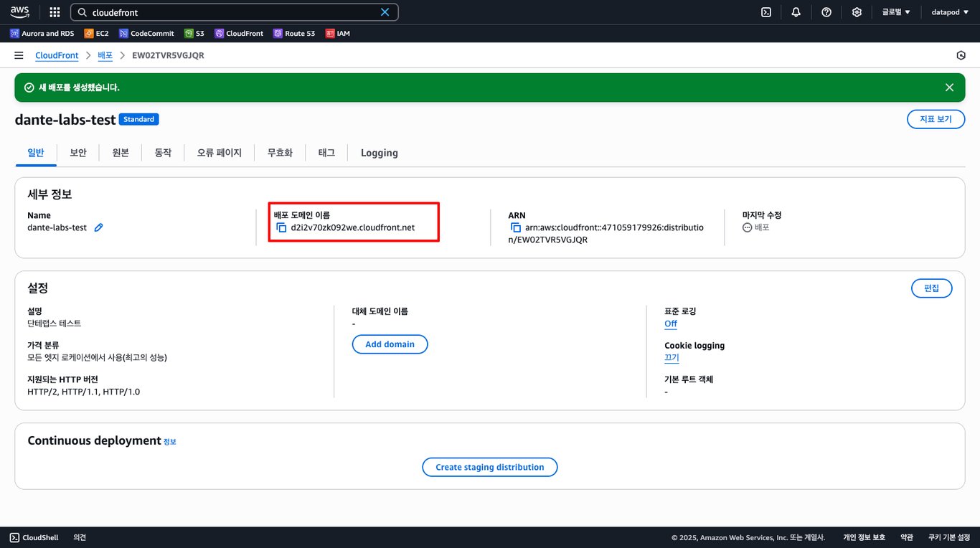Open the settings gear icon
Screen dimensions: 980x548
point(857,12)
